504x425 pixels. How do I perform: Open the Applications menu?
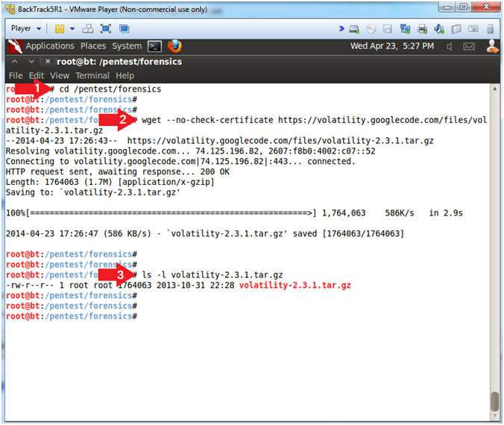coord(50,46)
